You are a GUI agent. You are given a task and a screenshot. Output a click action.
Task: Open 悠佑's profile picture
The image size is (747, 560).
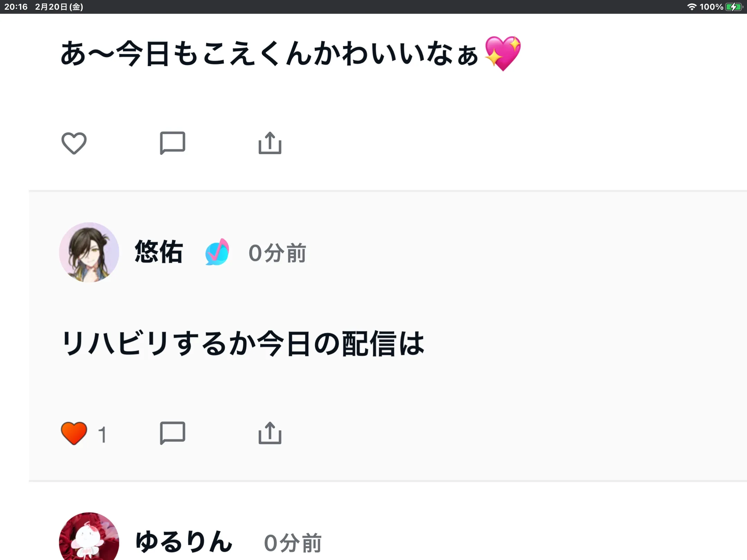(x=89, y=252)
